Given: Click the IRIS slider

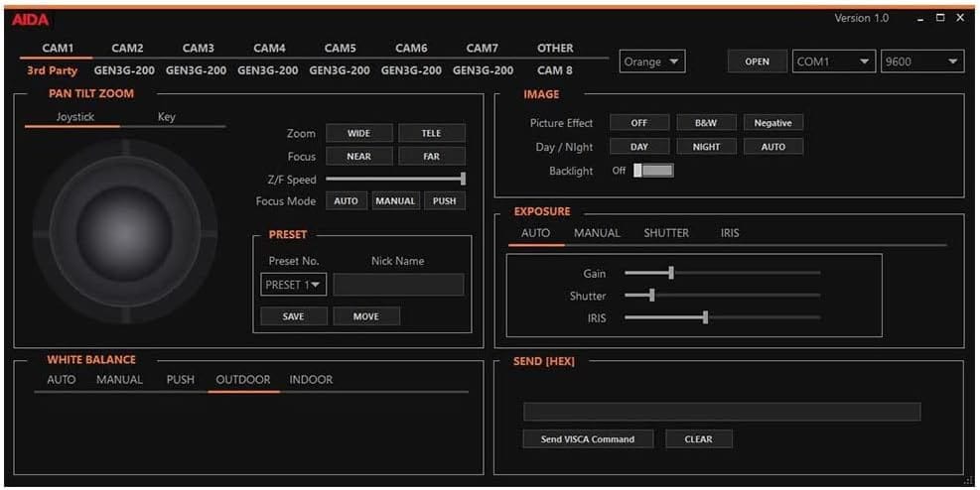Looking at the screenshot, I should click(x=722, y=317).
